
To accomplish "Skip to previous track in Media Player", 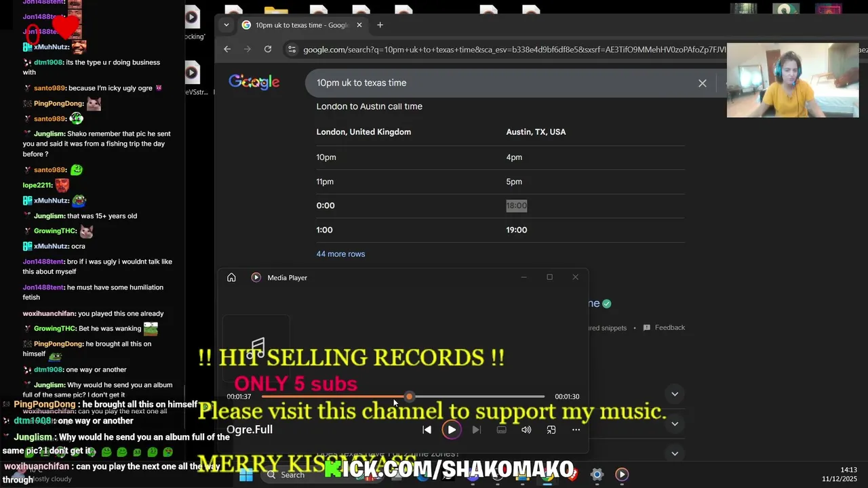I will (427, 430).
